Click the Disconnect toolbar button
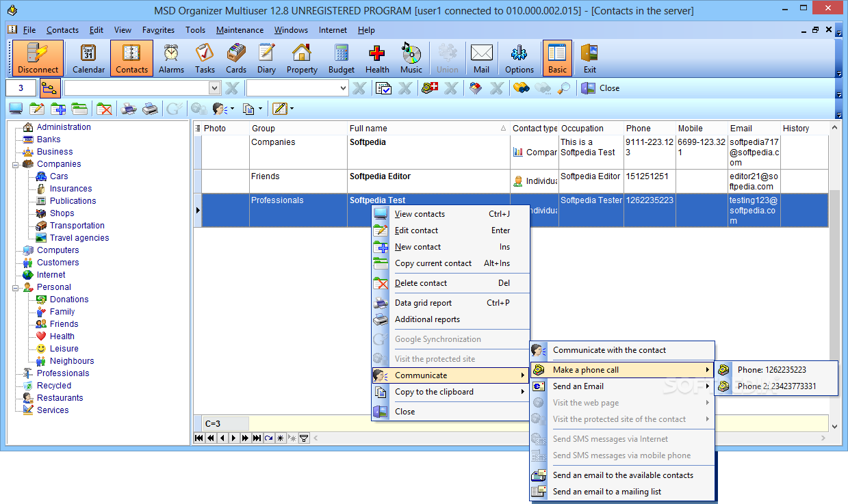Screen dimensions: 848x504 pyautogui.click(x=38, y=58)
